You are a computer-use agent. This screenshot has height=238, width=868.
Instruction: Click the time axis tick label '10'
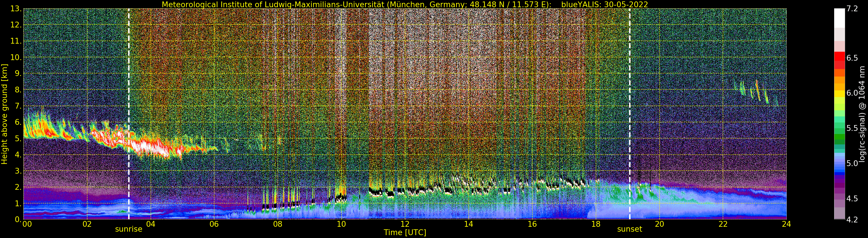[x=341, y=224]
